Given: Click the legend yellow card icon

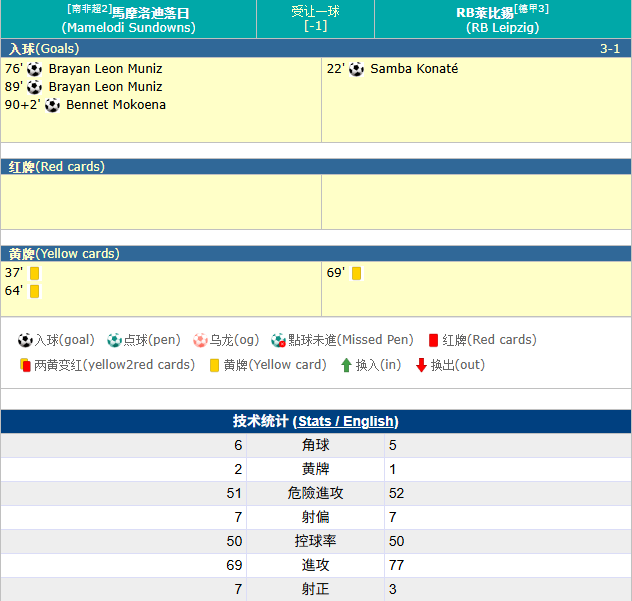Looking at the screenshot, I should coord(214,365).
